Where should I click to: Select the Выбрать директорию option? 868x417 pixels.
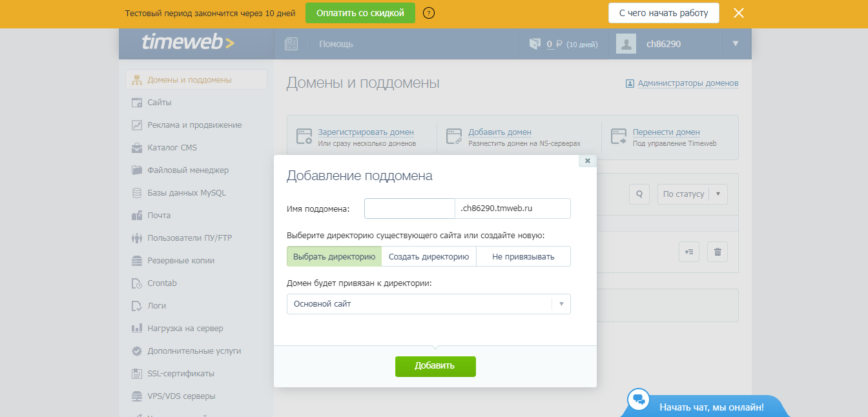click(334, 256)
